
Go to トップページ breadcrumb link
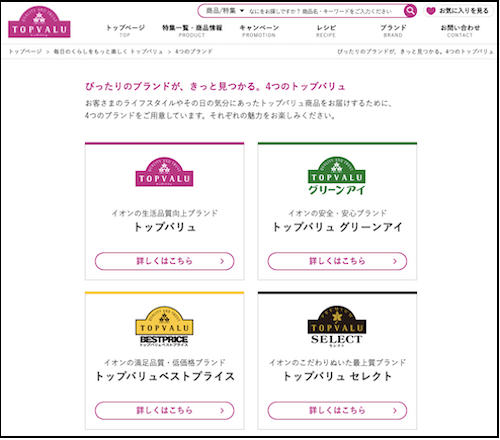pyautogui.click(x=25, y=52)
